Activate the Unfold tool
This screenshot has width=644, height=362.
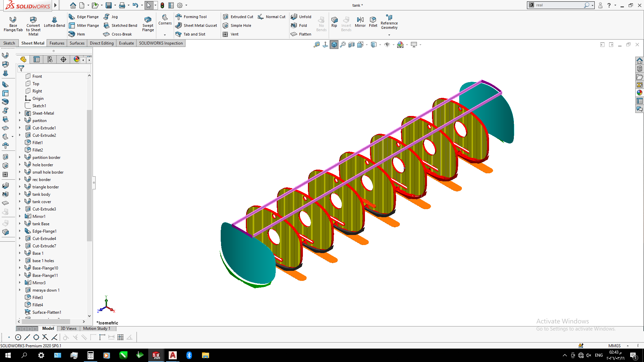[301, 17]
